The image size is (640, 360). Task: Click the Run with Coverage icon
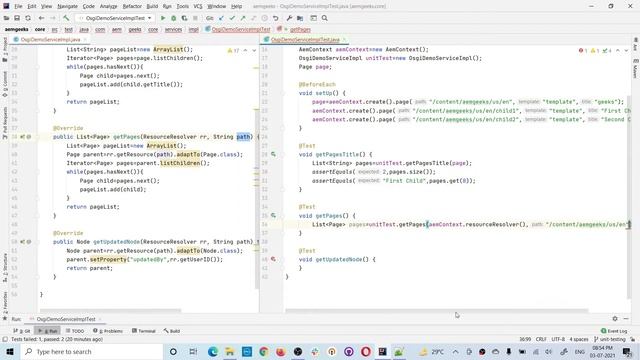(x=184, y=18)
